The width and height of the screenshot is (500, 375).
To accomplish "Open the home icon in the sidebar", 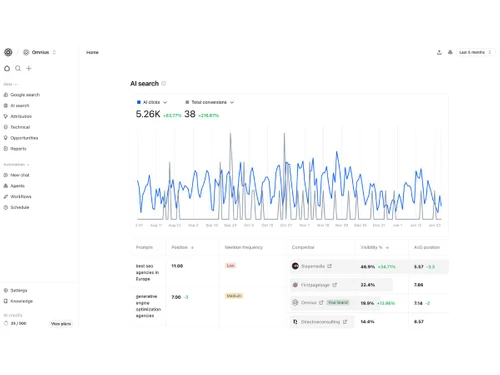I will click(7, 68).
